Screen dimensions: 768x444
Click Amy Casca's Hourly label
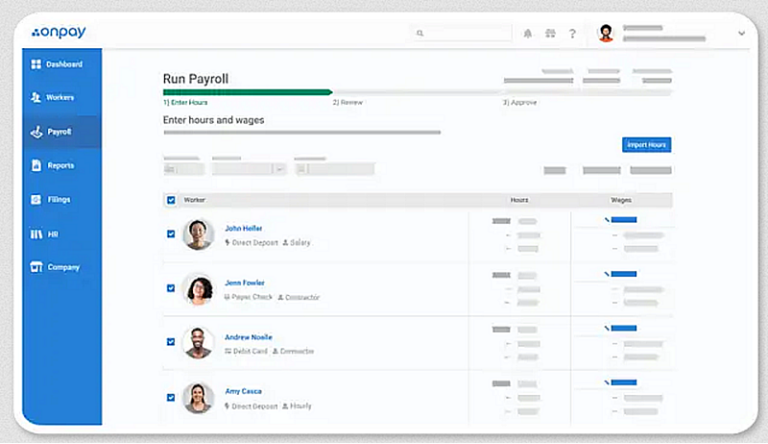(x=297, y=406)
